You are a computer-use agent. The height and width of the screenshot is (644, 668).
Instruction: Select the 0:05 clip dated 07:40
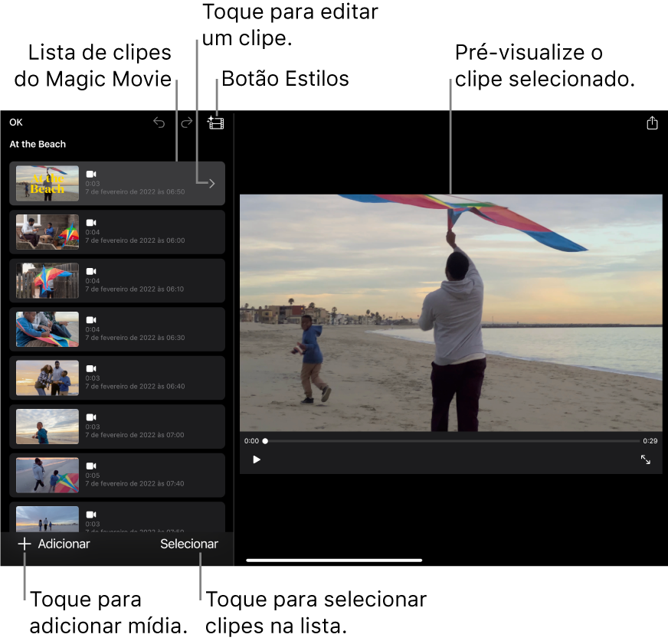117,475
